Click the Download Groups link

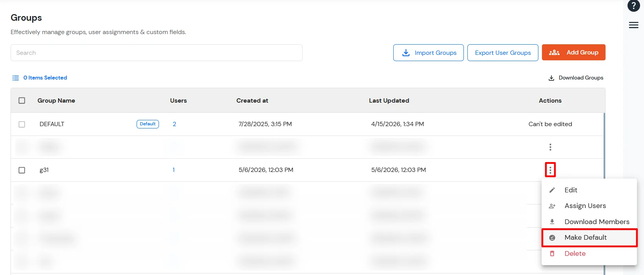[x=576, y=78]
